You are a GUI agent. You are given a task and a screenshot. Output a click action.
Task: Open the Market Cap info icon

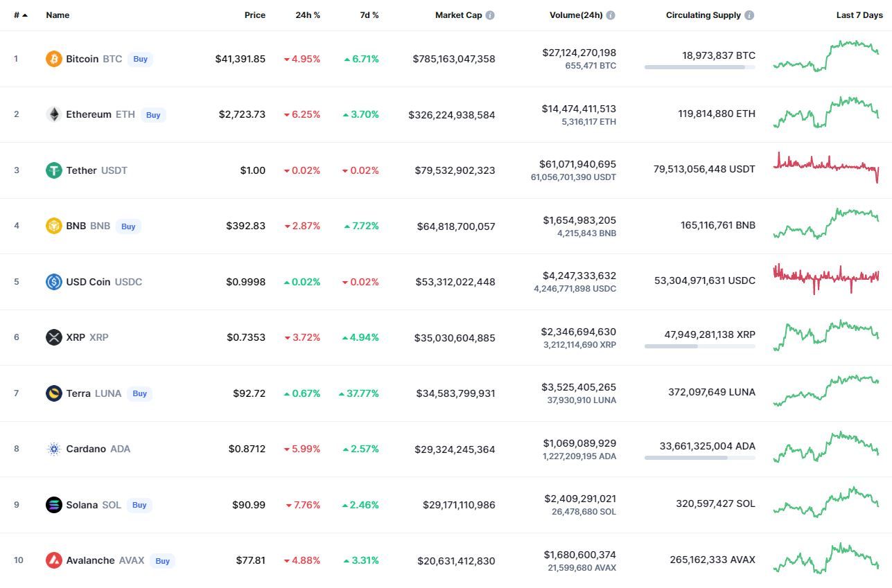(490, 15)
